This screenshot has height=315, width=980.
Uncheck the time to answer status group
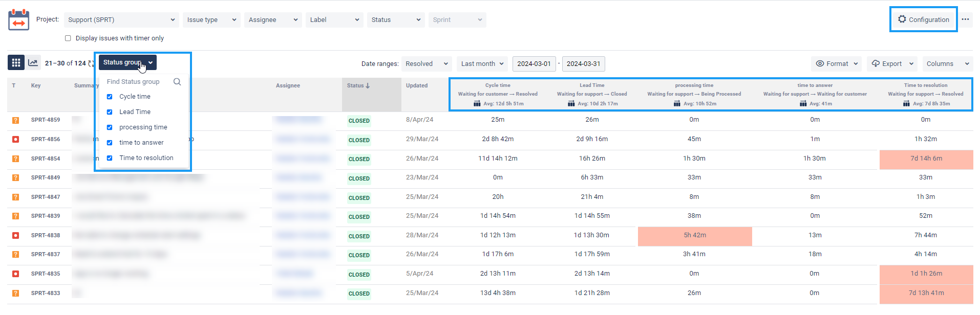tap(110, 143)
